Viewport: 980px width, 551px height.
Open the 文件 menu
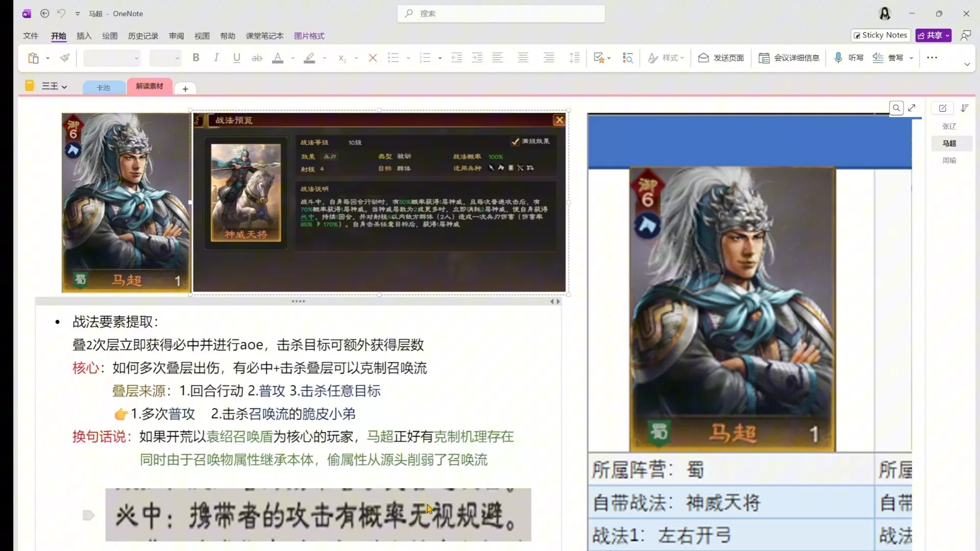[31, 36]
